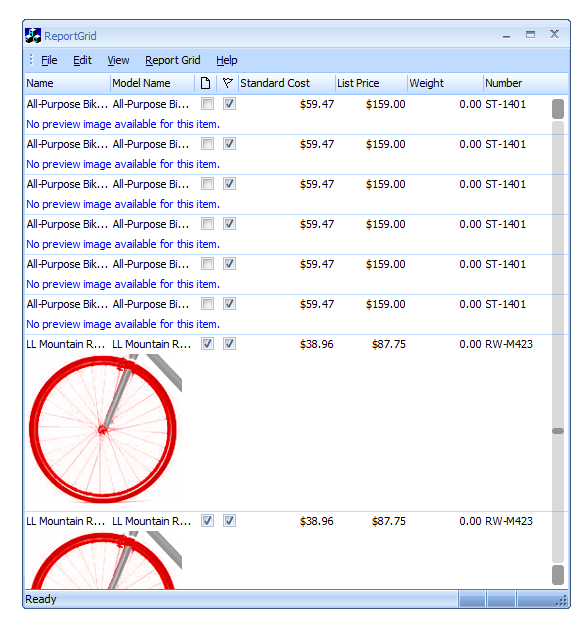Uncheck flag checkbox in last LL Mountain row
Viewport: 588px width, 629px height.
229,521
